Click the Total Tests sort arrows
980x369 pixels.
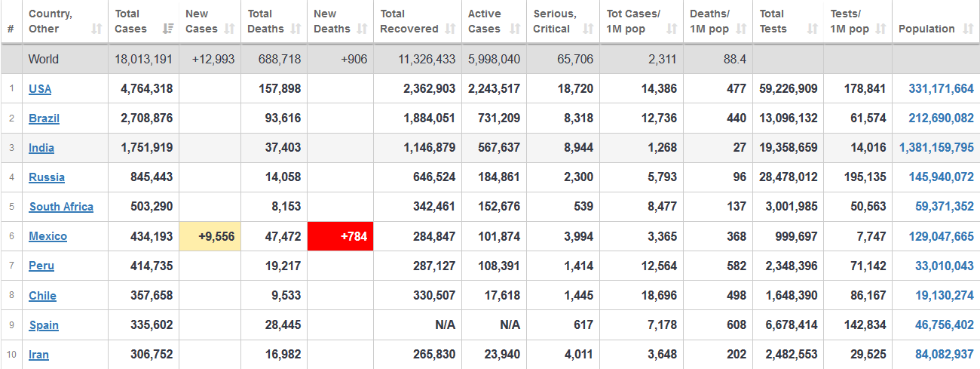coord(813,29)
